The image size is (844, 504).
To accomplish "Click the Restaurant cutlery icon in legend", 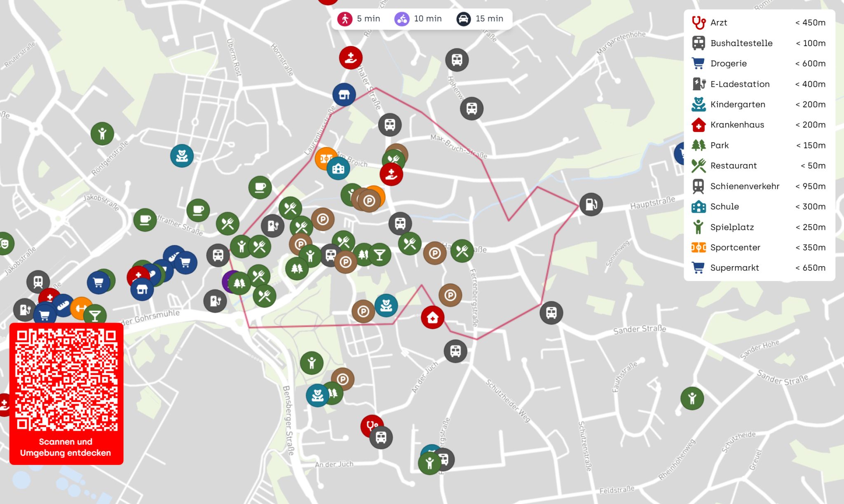I will click(x=699, y=166).
